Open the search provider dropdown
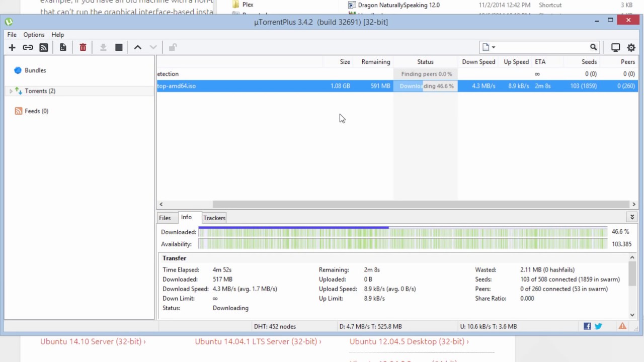Image resolution: width=644 pixels, height=362 pixels. click(x=488, y=47)
